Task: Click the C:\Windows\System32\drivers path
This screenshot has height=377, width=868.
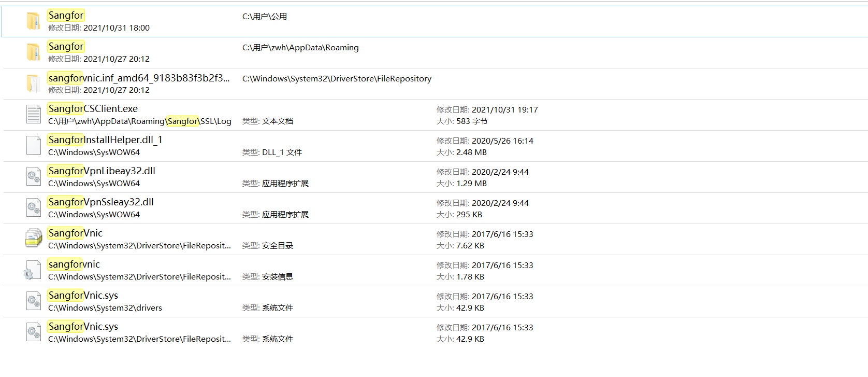Action: [105, 308]
